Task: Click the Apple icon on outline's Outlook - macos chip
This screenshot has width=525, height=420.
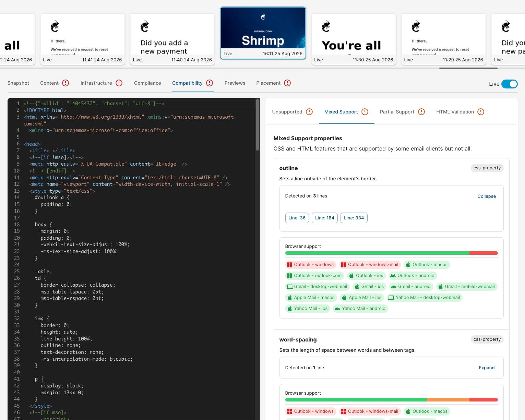Action: (408, 265)
